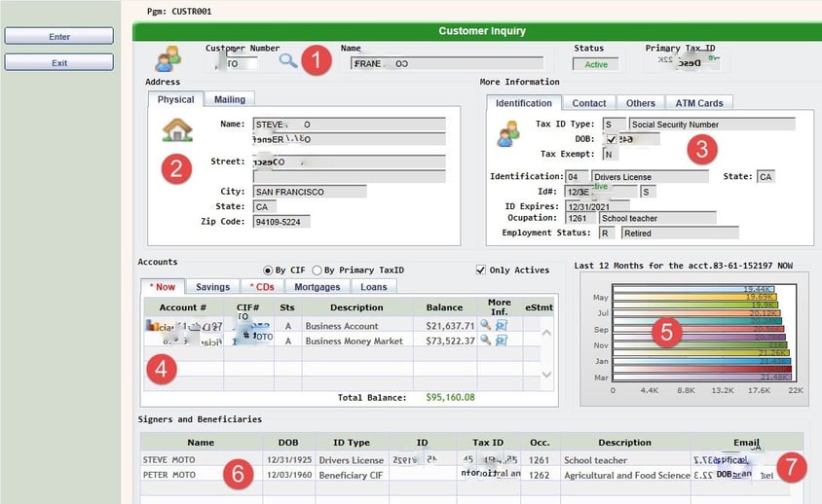The image size is (822, 504).
Task: Click magnifier for Business Money Market row
Action: [485, 341]
